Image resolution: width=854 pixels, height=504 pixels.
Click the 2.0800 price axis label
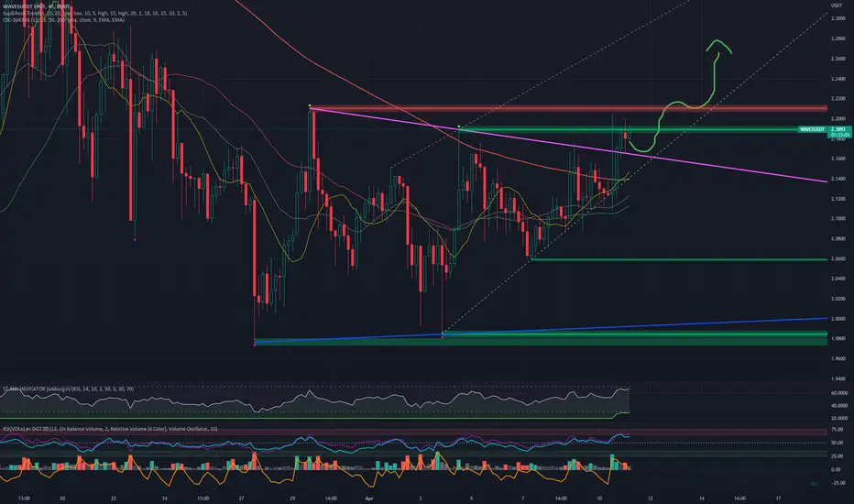pos(838,238)
